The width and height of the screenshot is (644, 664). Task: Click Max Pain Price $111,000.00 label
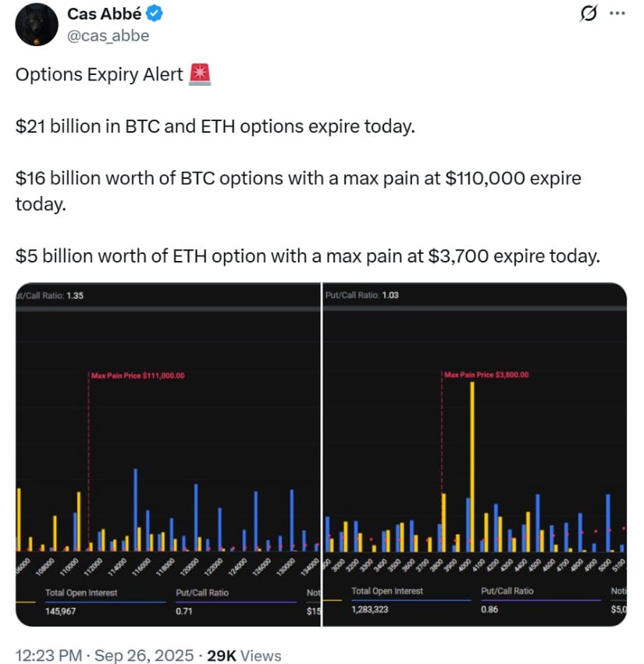point(138,376)
